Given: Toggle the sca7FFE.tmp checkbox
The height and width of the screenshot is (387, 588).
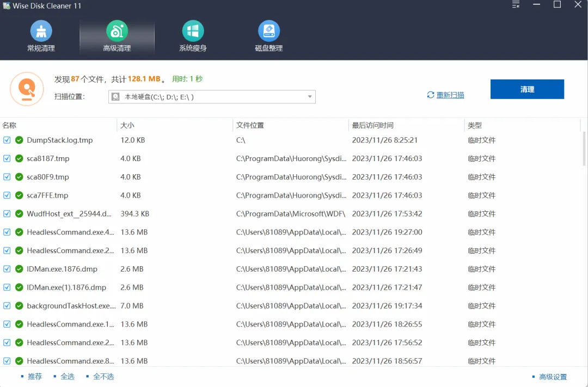Looking at the screenshot, I should pos(7,195).
